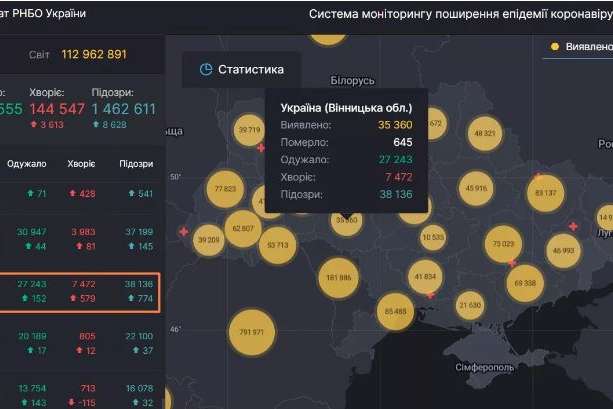Select the 181 886 map bubble
The height and width of the screenshot is (409, 613).
341,277
